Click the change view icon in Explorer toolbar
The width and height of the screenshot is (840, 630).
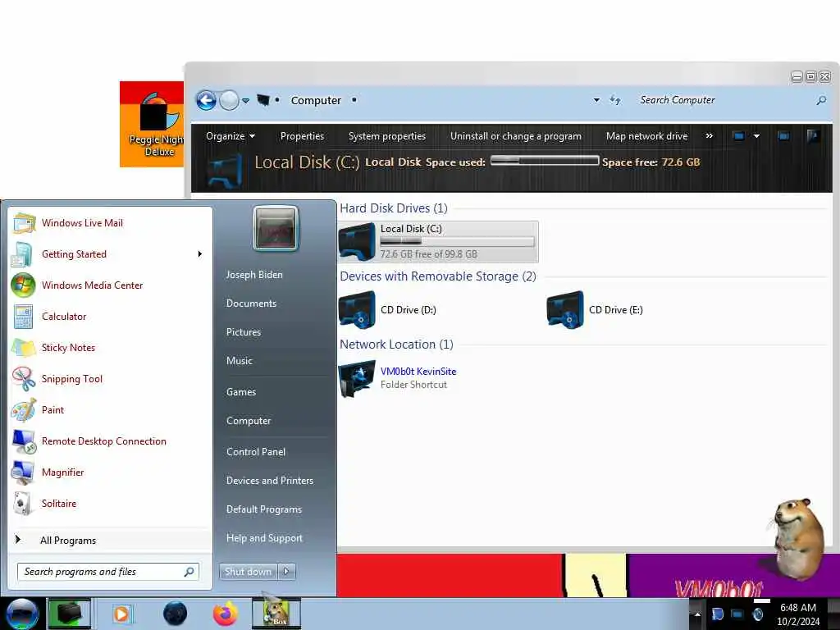pos(739,136)
